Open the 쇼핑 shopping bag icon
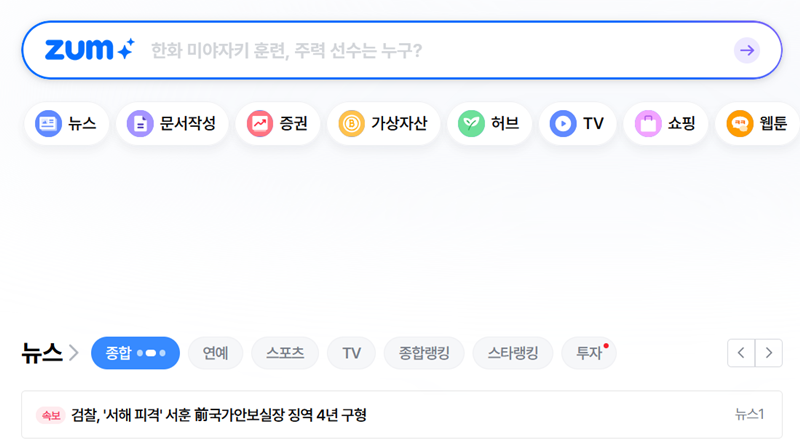Screen dimensions: 800x445 pos(648,123)
